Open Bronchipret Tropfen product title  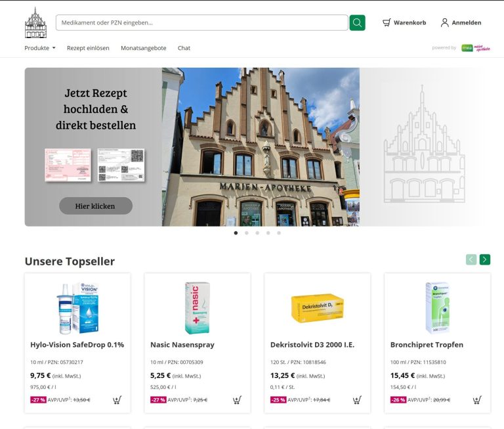click(427, 345)
